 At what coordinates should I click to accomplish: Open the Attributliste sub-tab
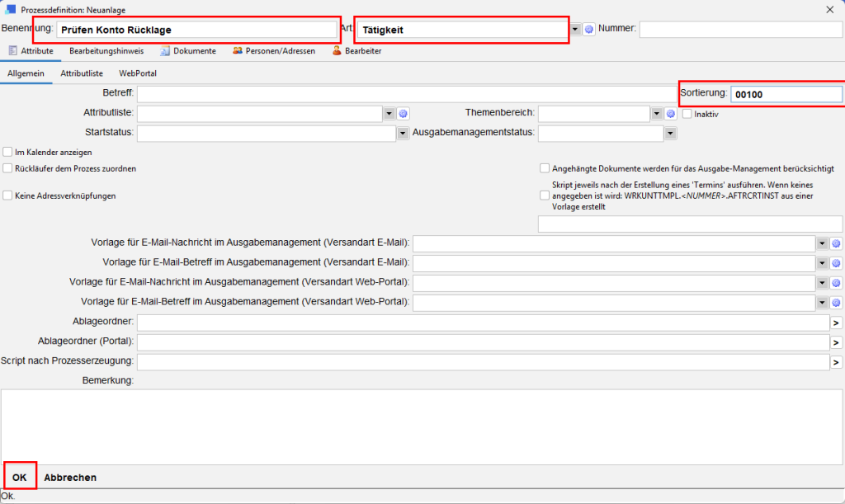(82, 73)
